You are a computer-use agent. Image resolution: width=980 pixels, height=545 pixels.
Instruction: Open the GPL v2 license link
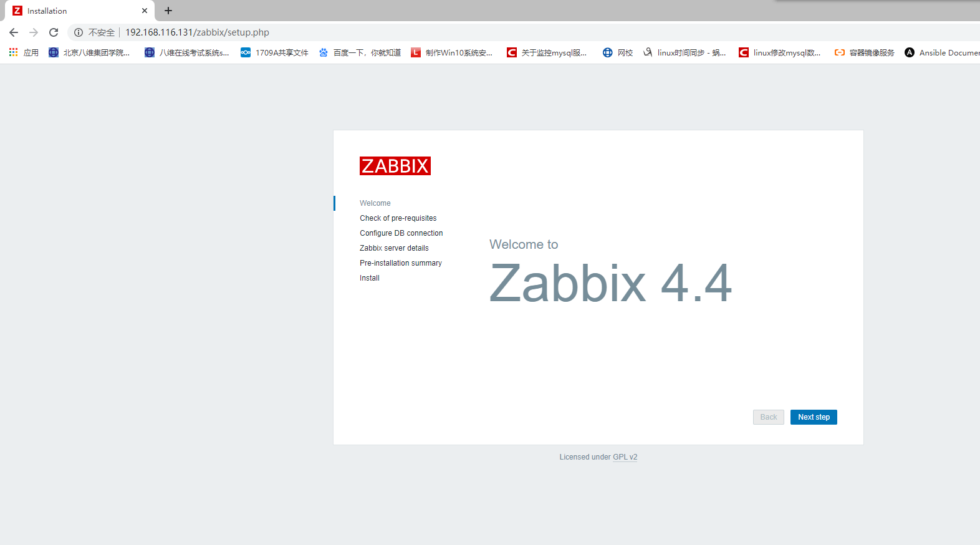point(625,457)
